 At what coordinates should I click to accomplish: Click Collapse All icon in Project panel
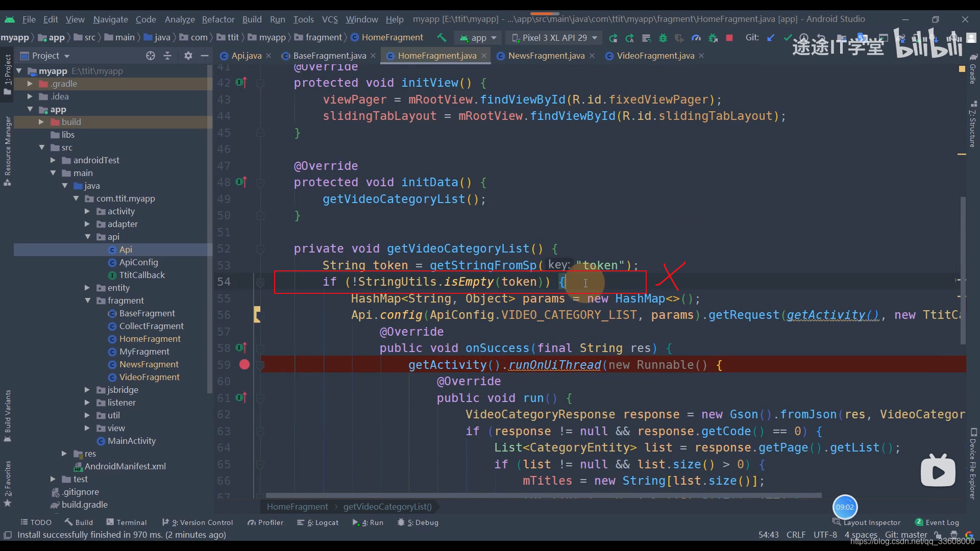coord(167,56)
